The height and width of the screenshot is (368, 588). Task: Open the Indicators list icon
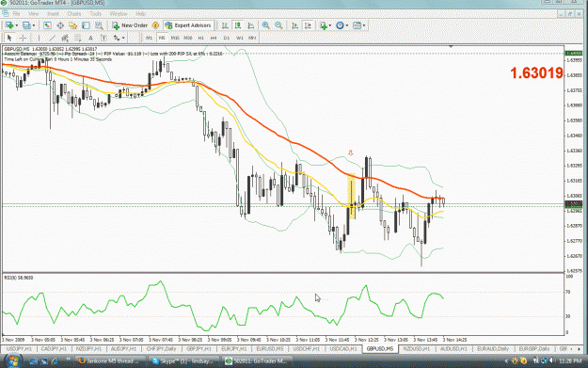324,25
